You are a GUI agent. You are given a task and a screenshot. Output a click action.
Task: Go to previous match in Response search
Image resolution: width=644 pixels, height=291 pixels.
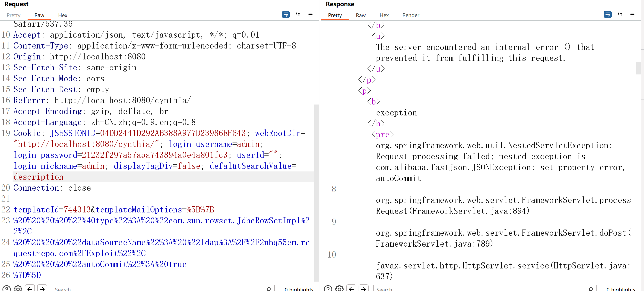pos(351,288)
